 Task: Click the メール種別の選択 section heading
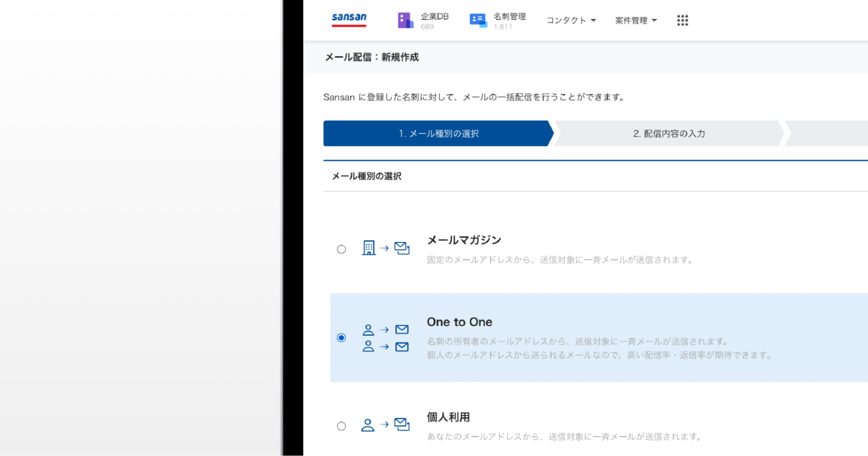click(367, 176)
